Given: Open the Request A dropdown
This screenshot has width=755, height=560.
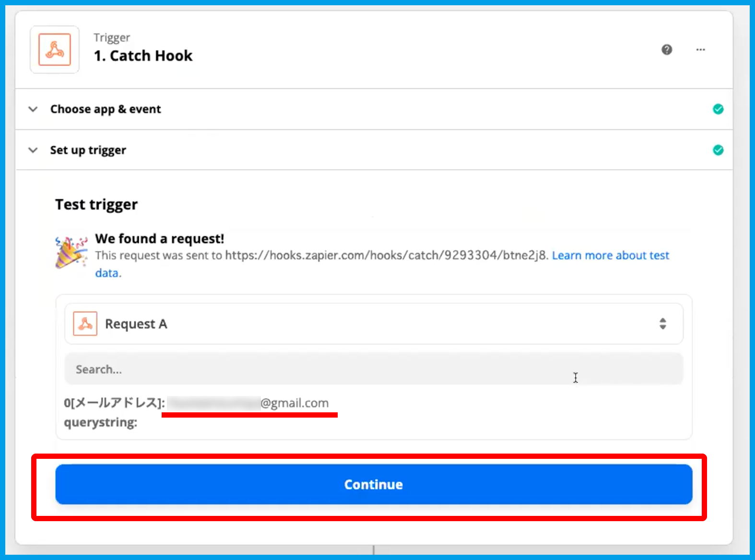Looking at the screenshot, I should [373, 324].
